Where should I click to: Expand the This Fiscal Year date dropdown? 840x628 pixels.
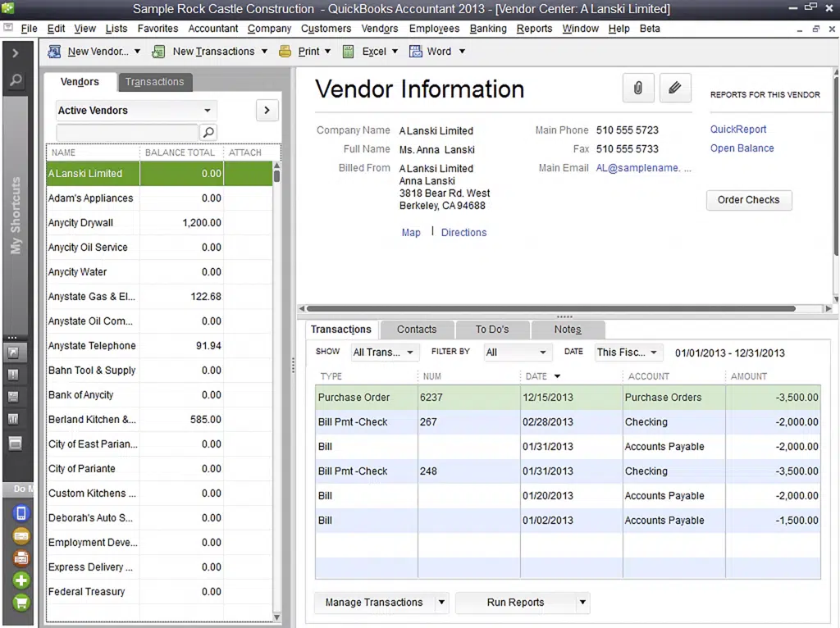[x=628, y=353]
